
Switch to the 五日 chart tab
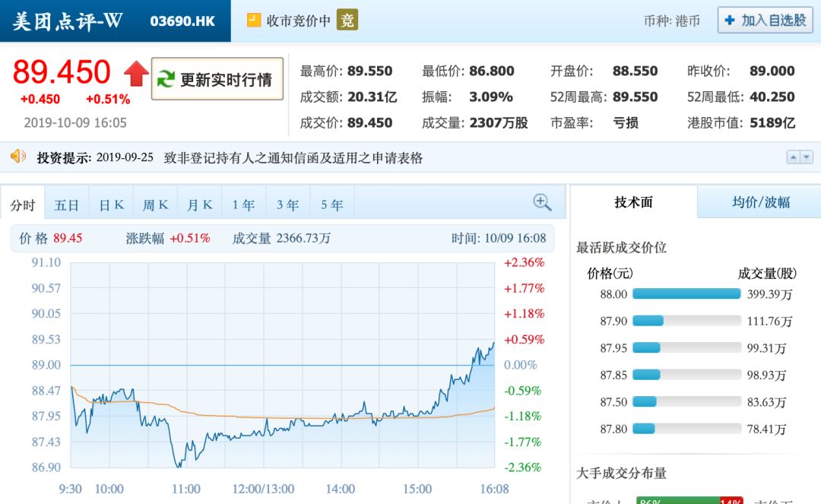click(67, 205)
